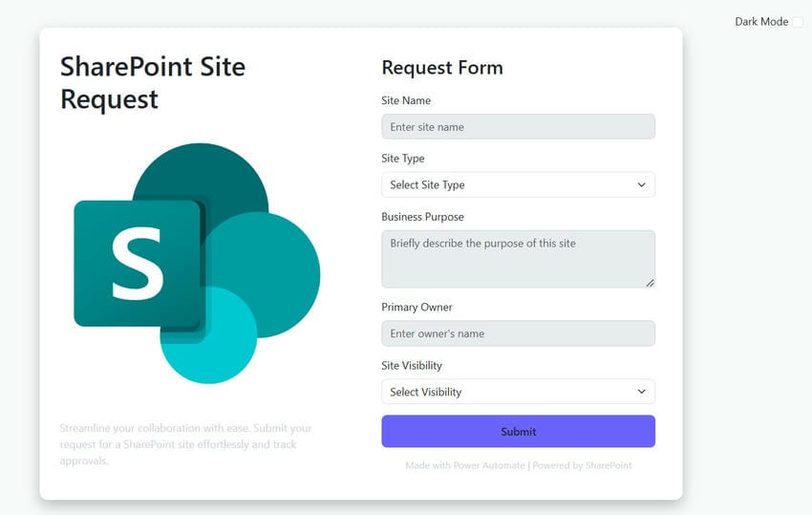Viewport: 812px width, 515px height.
Task: Select the Business Purpose label
Action: point(422,217)
